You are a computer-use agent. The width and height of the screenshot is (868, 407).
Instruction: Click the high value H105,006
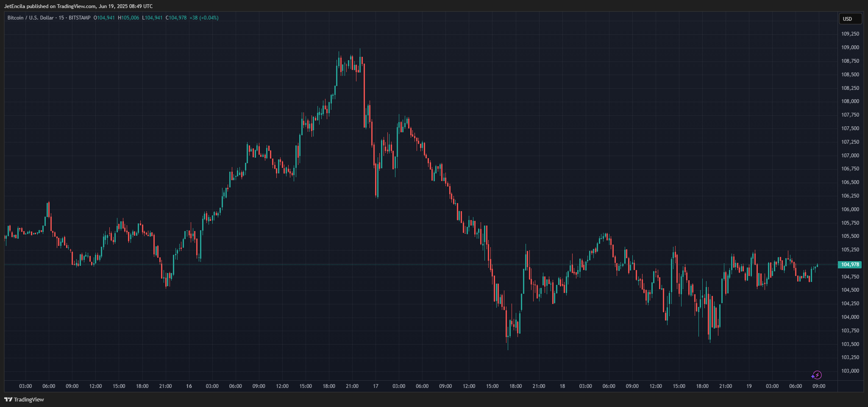[x=128, y=18]
